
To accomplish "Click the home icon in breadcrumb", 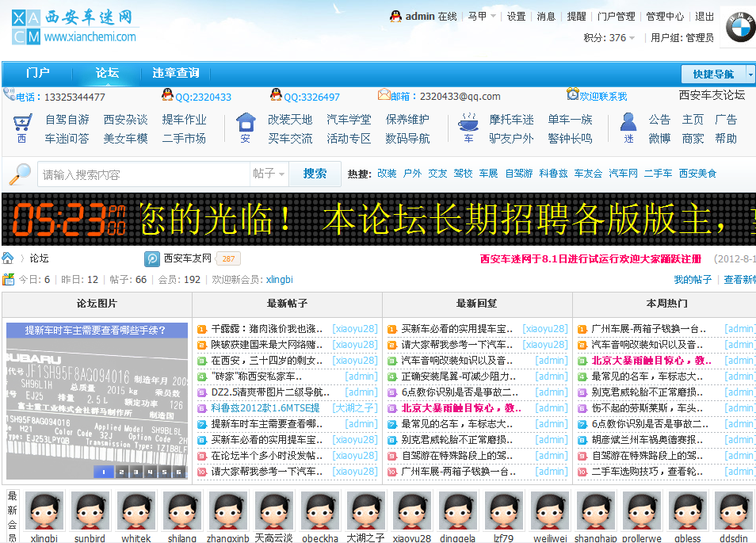I will tap(8, 258).
